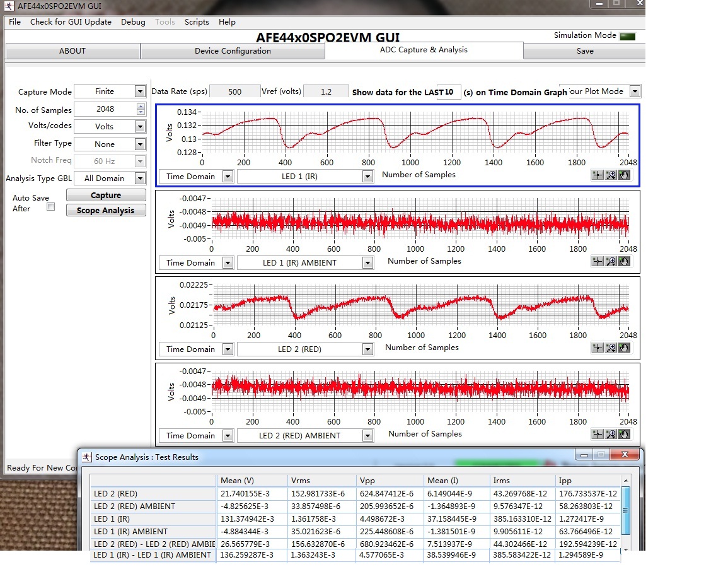Enable the Auto Save After checkbox
Screen dimensions: 728x574
(x=50, y=207)
